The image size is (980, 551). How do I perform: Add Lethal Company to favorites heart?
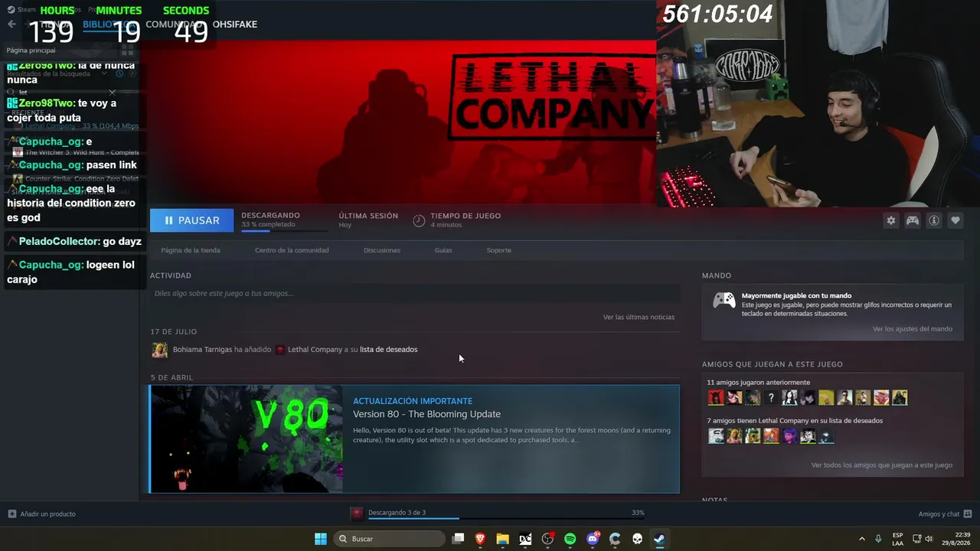point(955,220)
